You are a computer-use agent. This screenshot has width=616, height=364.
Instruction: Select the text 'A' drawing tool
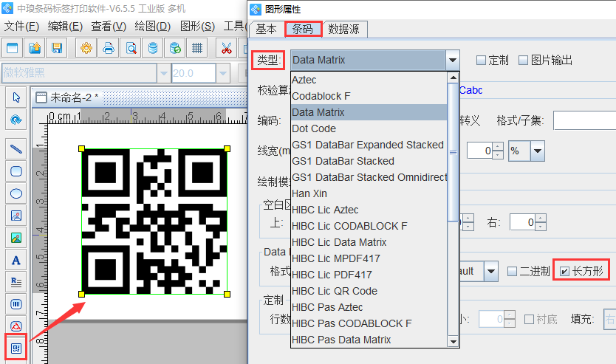16,260
